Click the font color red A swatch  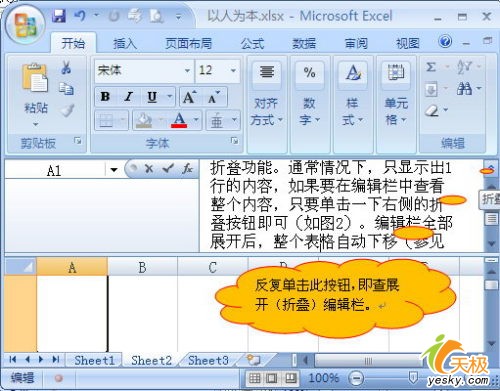coord(179,120)
